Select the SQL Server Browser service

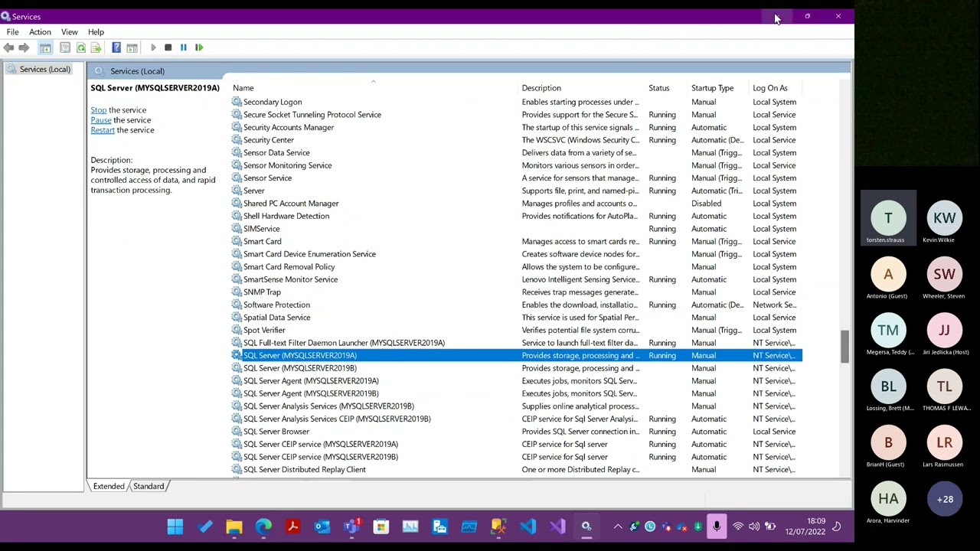(x=517, y=432)
